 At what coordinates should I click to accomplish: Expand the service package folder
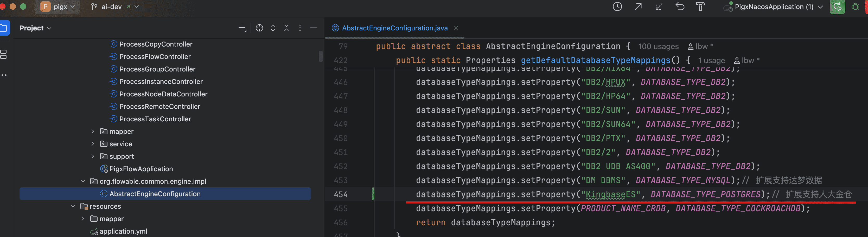[93, 144]
